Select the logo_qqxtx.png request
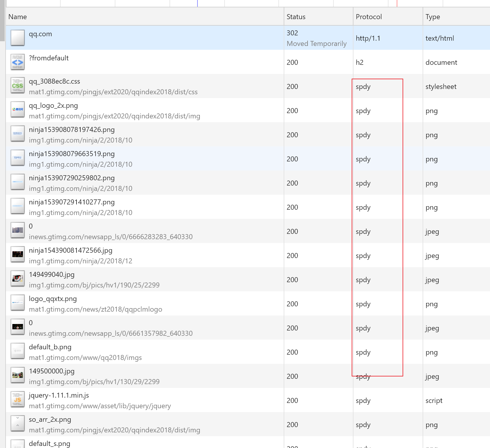This screenshot has height=448, width=490. point(53,299)
